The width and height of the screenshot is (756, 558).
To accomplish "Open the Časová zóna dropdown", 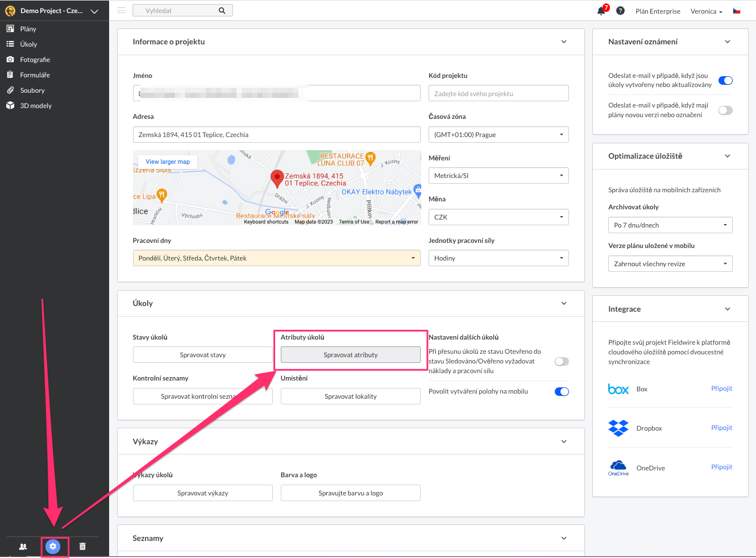I will click(498, 135).
